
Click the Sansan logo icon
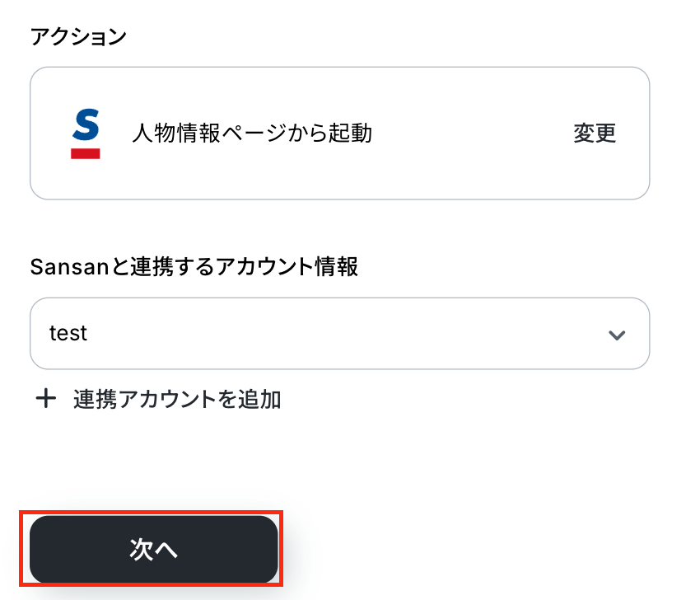(x=86, y=134)
